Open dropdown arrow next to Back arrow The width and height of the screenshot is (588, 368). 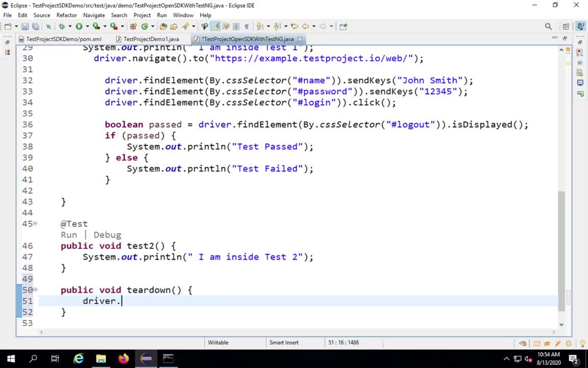tap(314, 26)
